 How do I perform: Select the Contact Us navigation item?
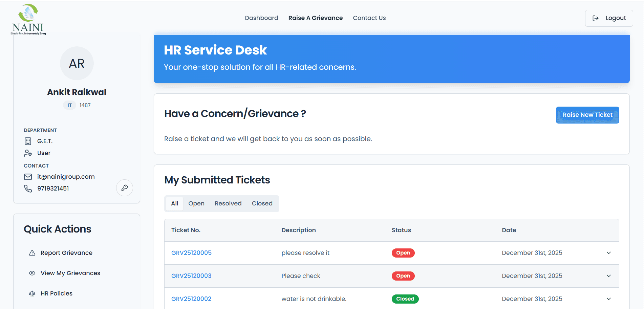coord(369,18)
